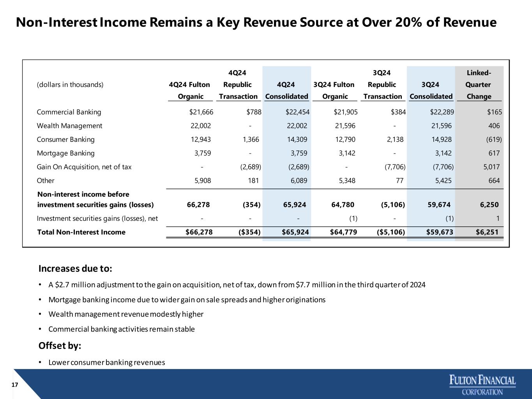Click the "Consumer Banking" row label
532x399 pixels.
[65, 139]
